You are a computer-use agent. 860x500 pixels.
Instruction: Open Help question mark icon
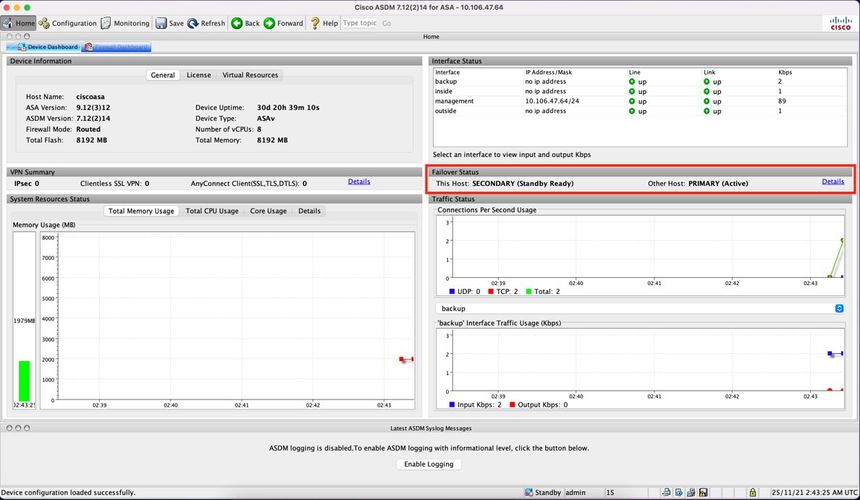point(315,23)
